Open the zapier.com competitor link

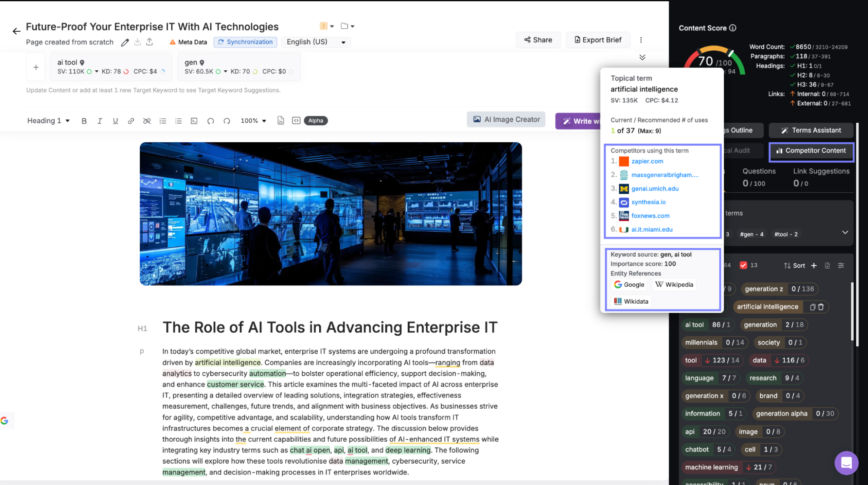[x=647, y=161]
